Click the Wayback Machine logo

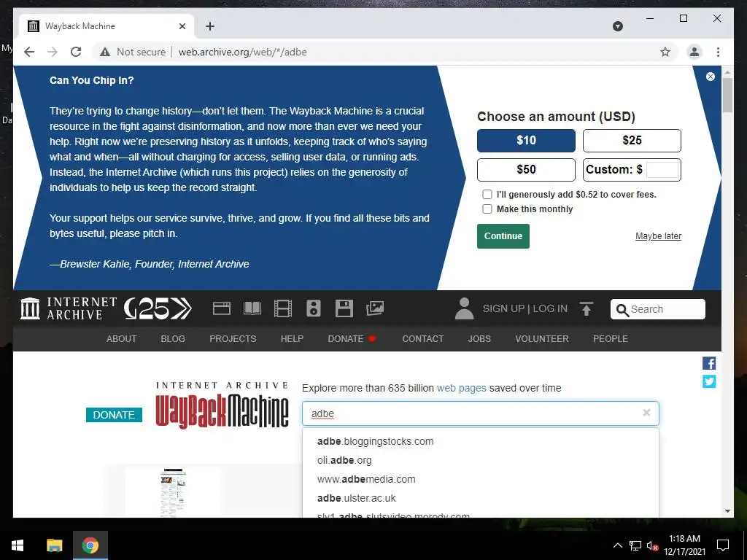point(222,405)
